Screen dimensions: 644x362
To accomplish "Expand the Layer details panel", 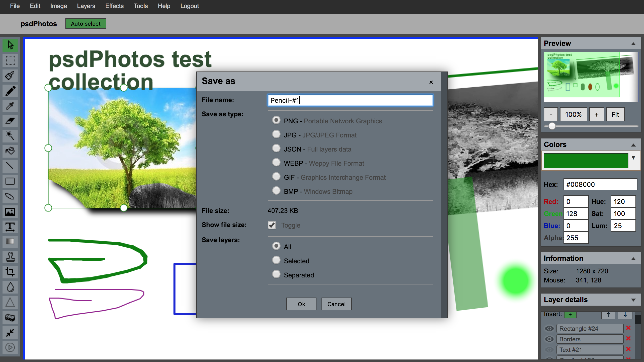I will pos(633,300).
